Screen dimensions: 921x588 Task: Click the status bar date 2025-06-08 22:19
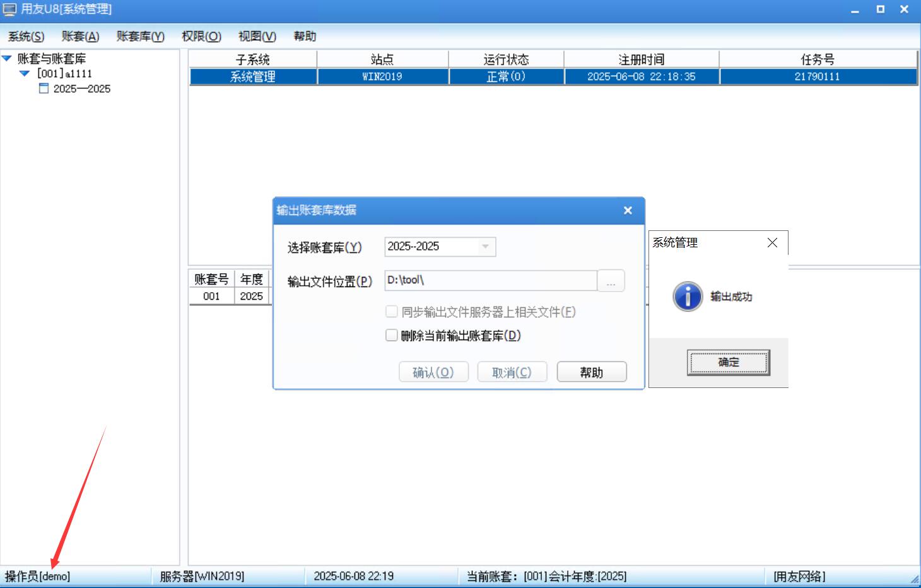[354, 576]
